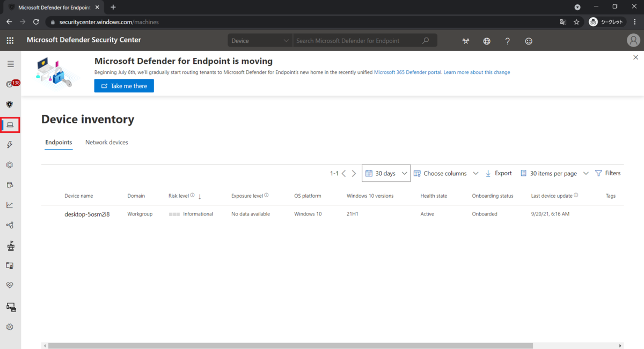Click 9/20/21, 6:16 AM cell
This screenshot has width=644, height=349.
pos(550,214)
